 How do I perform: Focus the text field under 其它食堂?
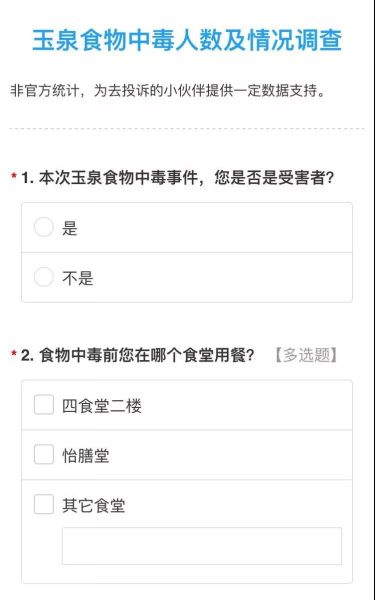point(202,546)
